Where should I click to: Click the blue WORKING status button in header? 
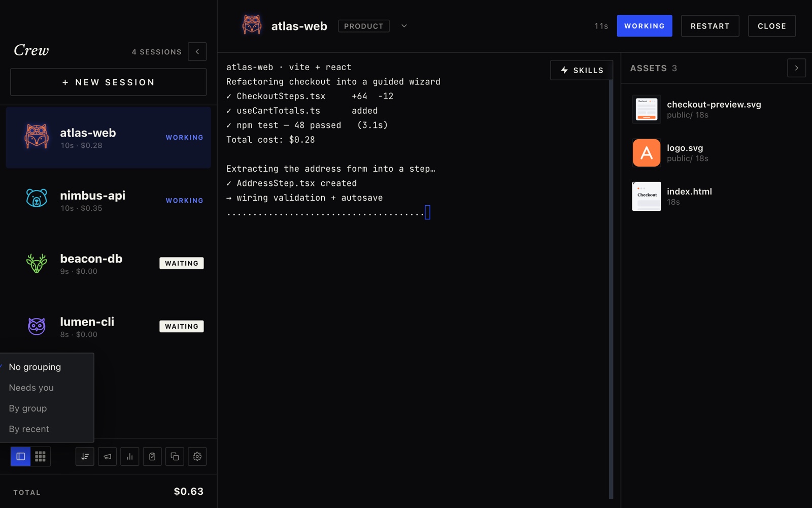pyautogui.click(x=645, y=26)
